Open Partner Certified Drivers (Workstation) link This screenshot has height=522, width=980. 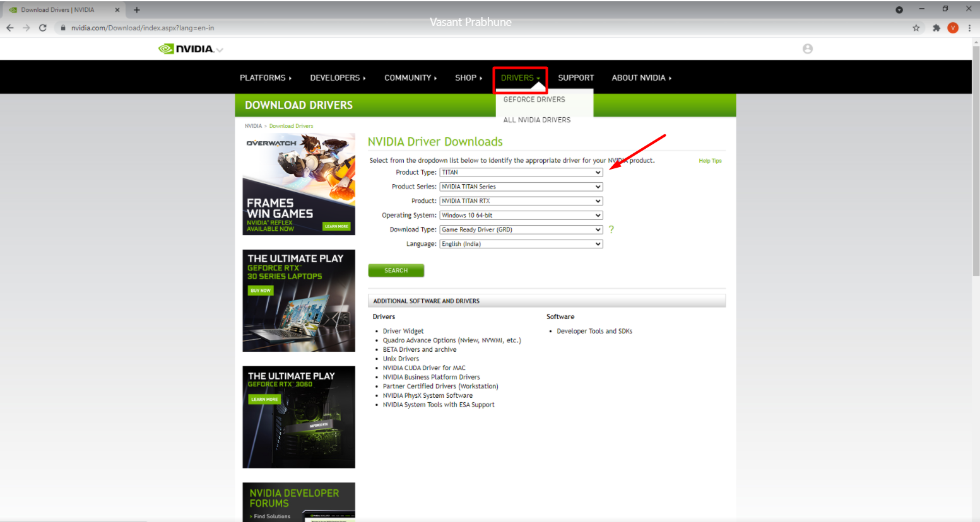coord(440,386)
